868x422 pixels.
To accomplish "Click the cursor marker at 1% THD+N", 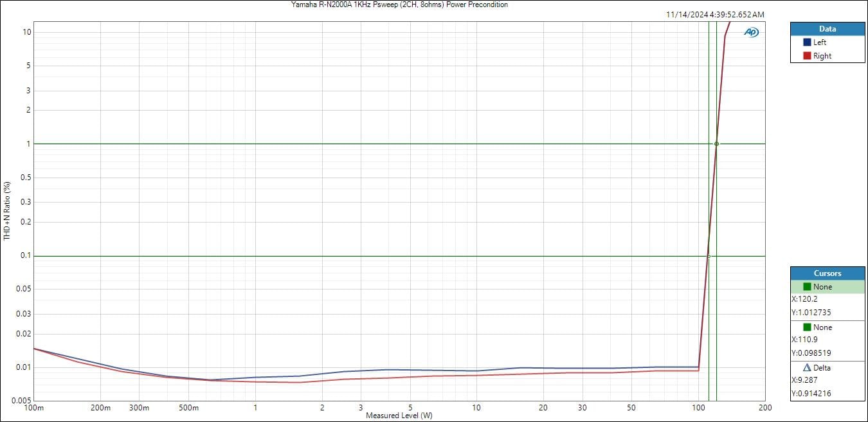I will [716, 143].
